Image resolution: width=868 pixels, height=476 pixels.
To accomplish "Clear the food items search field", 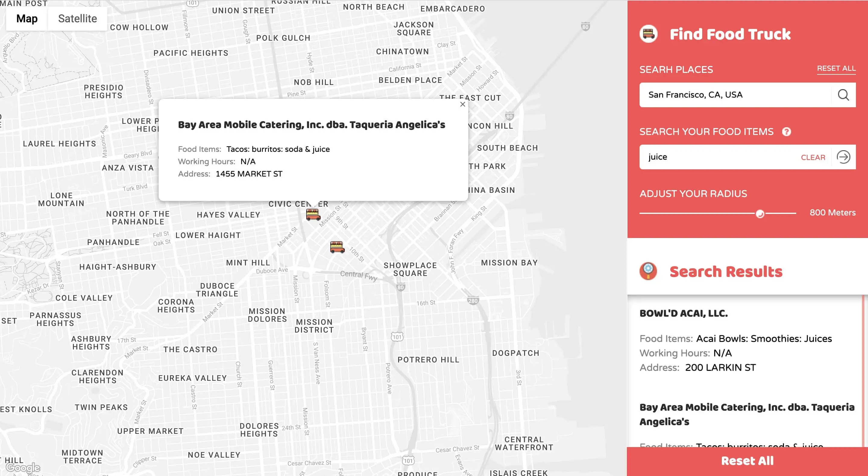I will 813,157.
